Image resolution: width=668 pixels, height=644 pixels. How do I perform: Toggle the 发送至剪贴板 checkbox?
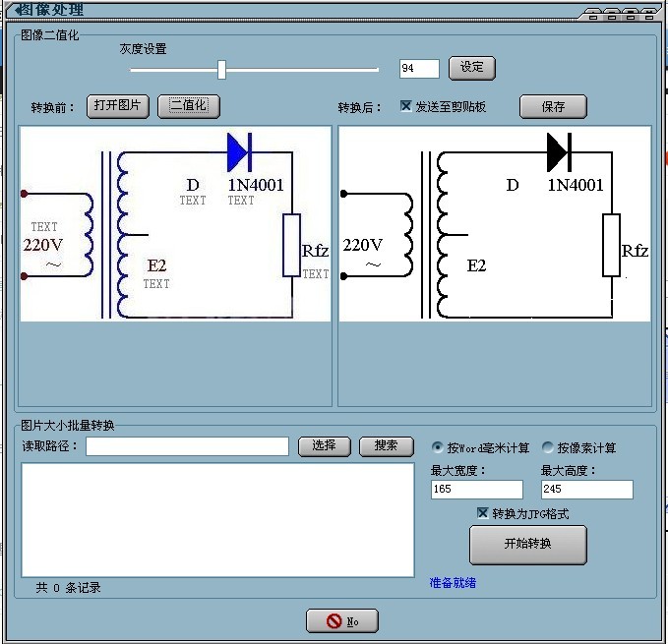pos(406,106)
